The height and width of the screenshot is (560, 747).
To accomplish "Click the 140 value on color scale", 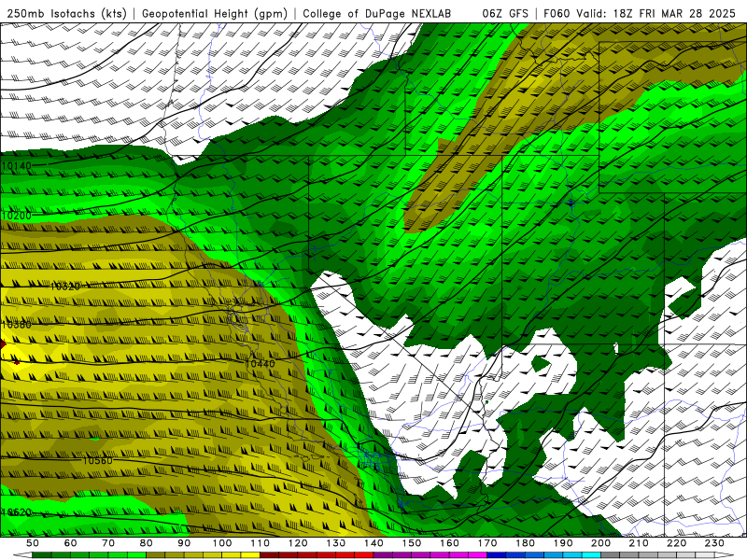I will [x=373, y=543].
